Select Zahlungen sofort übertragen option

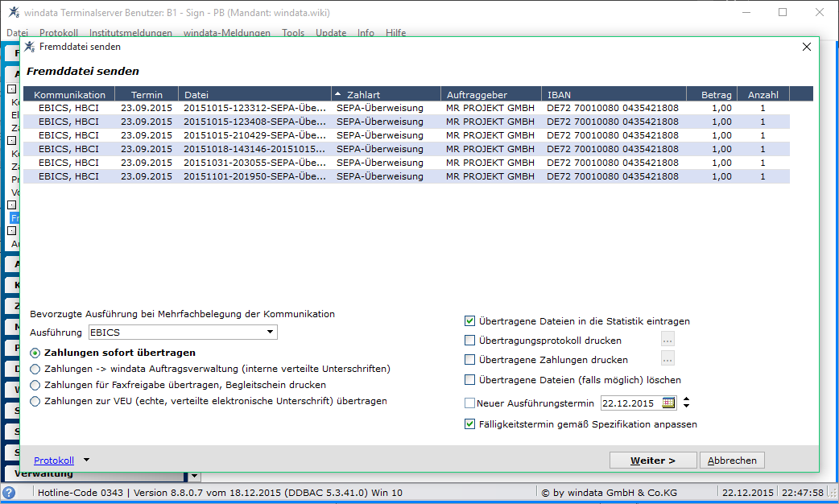35,353
